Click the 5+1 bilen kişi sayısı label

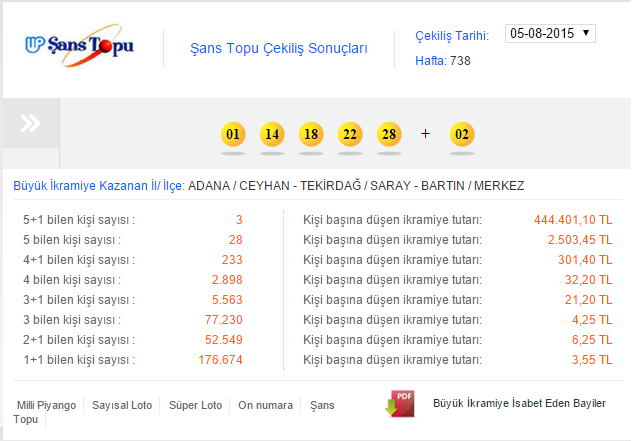[x=79, y=220]
